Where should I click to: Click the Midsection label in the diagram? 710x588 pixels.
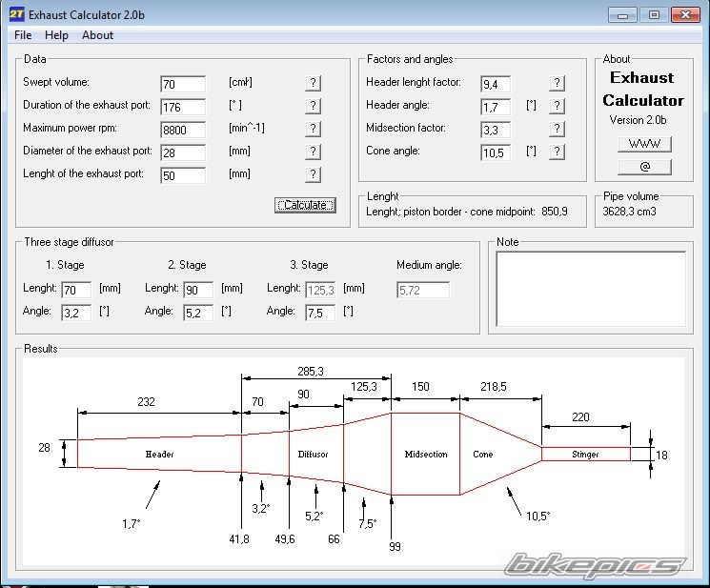426,454
